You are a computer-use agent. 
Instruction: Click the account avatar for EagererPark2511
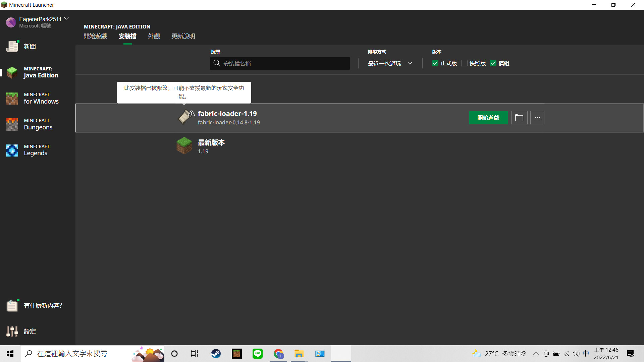click(x=11, y=22)
